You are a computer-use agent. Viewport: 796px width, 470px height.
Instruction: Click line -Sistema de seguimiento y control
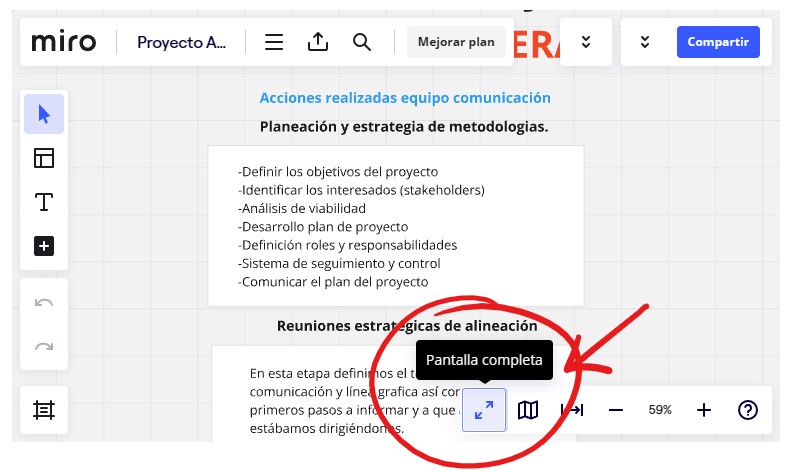point(339,263)
